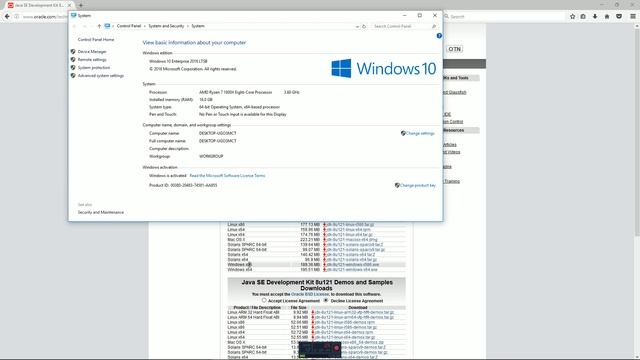Click the Firefox home icon
Screen dimensions: 640x360
coord(607,16)
